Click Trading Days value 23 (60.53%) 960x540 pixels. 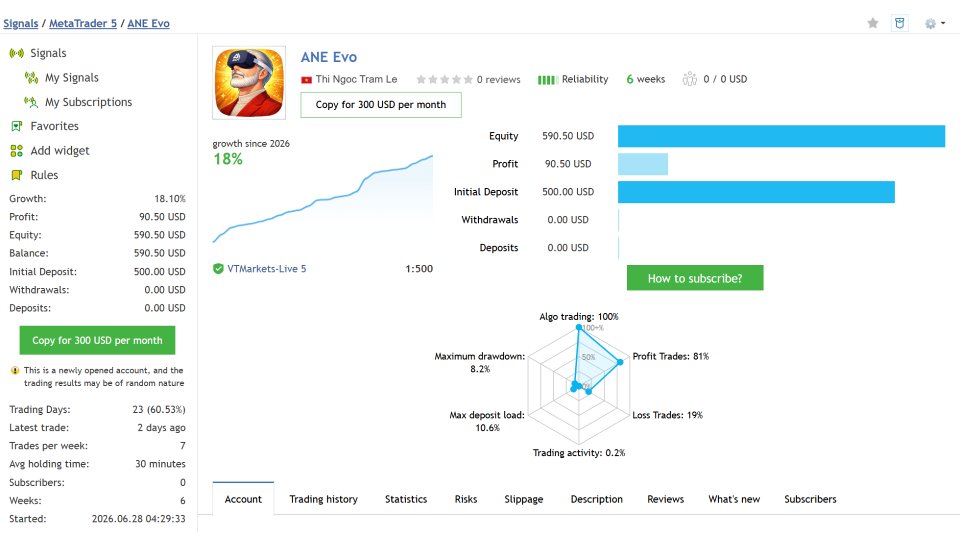pos(159,410)
